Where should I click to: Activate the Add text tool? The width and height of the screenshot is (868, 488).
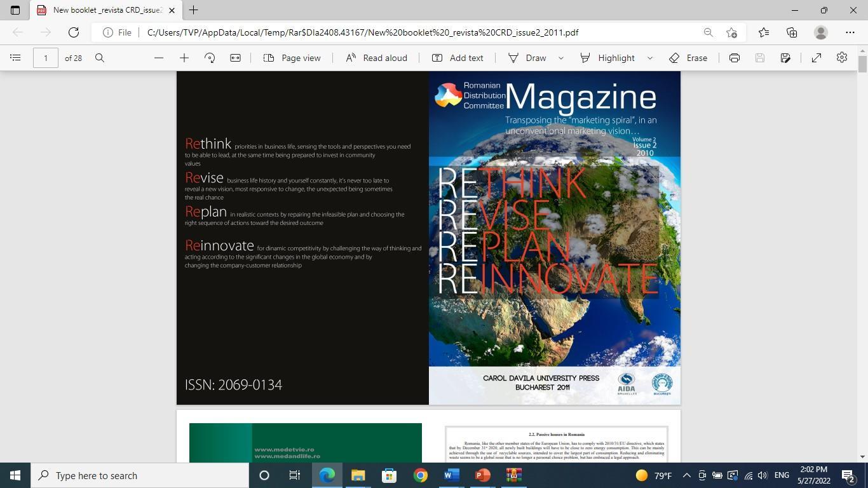coord(458,58)
